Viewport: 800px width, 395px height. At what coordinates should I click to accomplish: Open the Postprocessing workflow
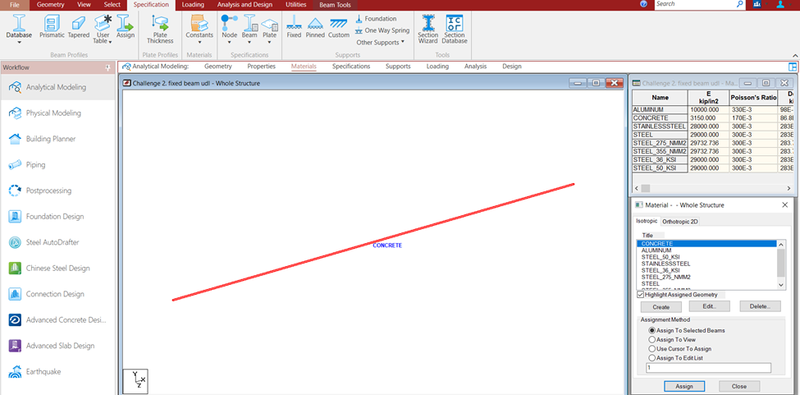[48, 190]
